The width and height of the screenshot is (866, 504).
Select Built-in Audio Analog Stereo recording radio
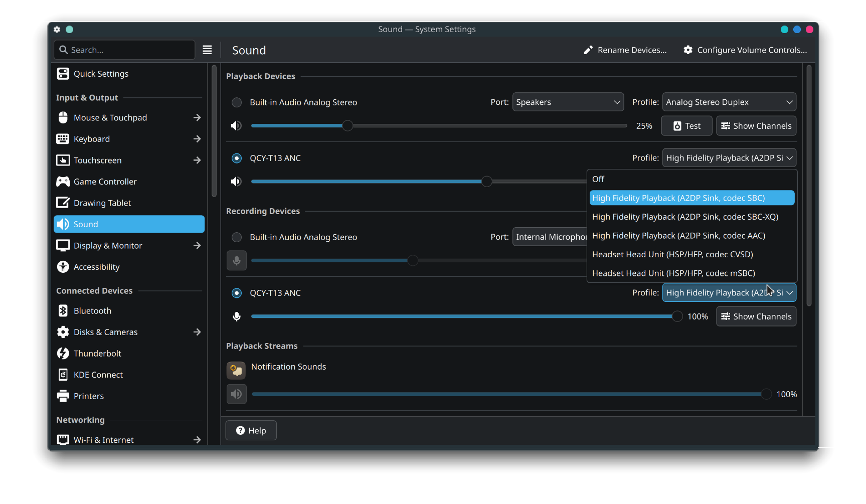237,237
